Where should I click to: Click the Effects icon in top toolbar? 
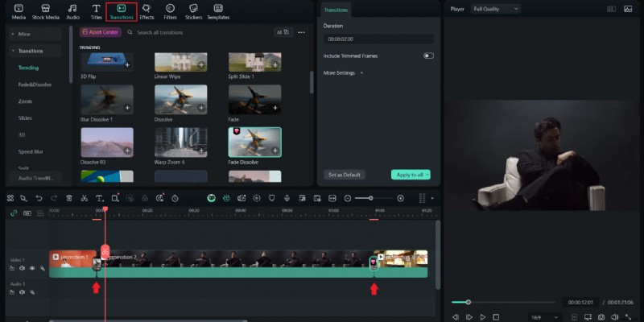click(147, 11)
